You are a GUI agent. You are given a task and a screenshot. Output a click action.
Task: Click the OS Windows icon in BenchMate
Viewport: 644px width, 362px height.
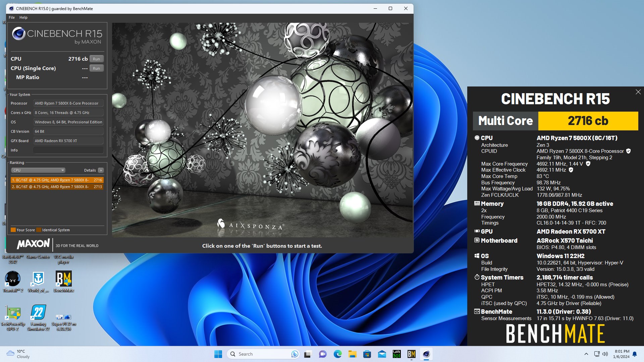(x=477, y=256)
